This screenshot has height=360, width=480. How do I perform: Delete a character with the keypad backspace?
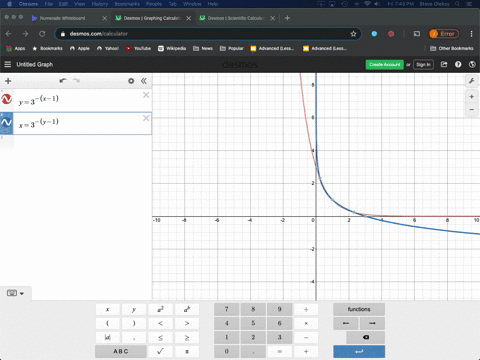coord(366,337)
